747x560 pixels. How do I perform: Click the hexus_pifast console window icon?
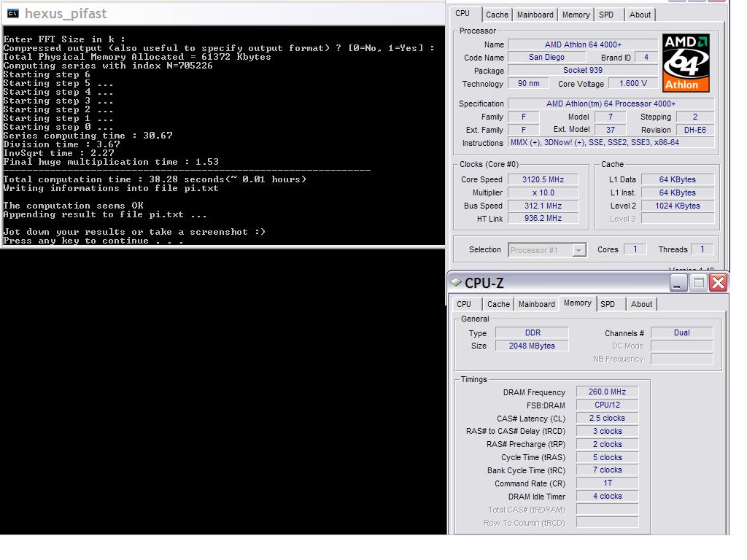[x=13, y=13]
